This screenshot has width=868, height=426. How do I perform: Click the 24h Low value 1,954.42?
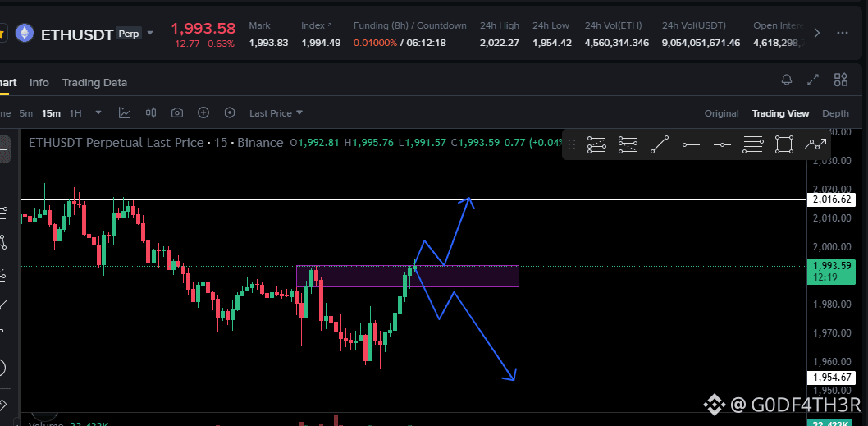point(552,43)
